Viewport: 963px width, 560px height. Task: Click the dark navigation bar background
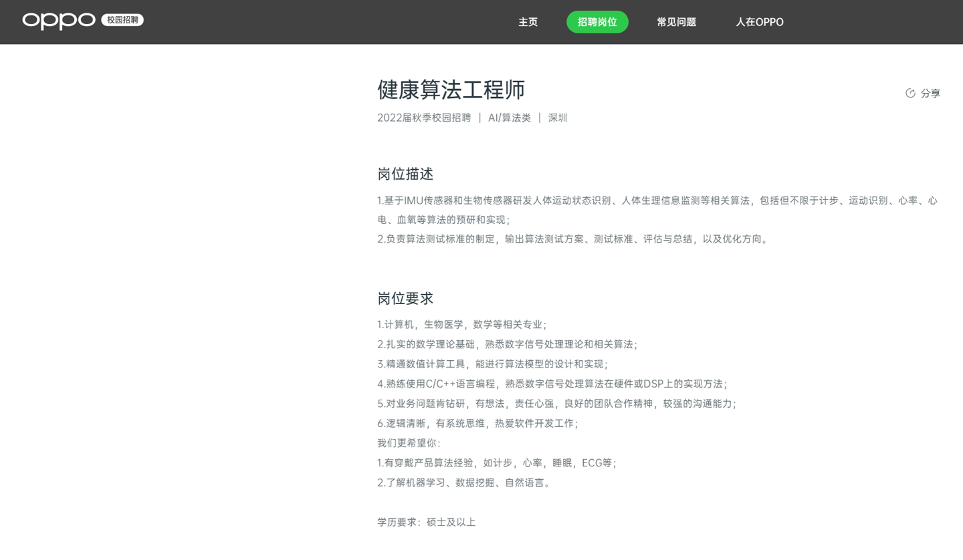tap(301, 21)
